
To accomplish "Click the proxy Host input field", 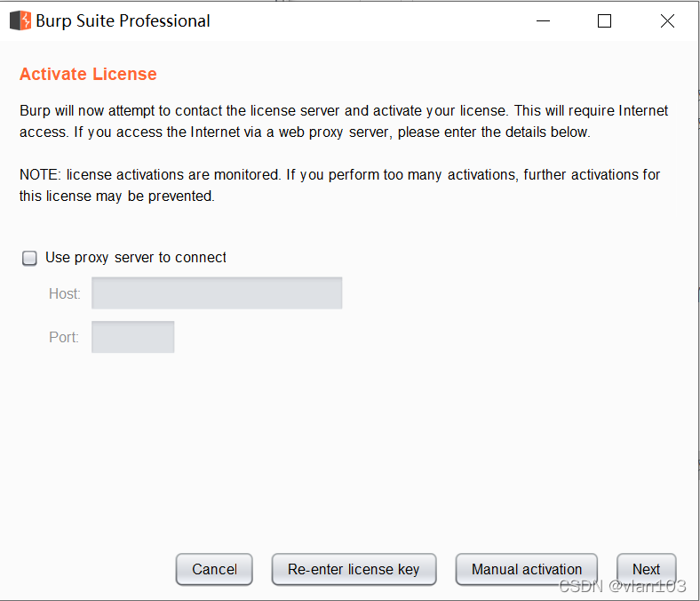I will 217,293.
